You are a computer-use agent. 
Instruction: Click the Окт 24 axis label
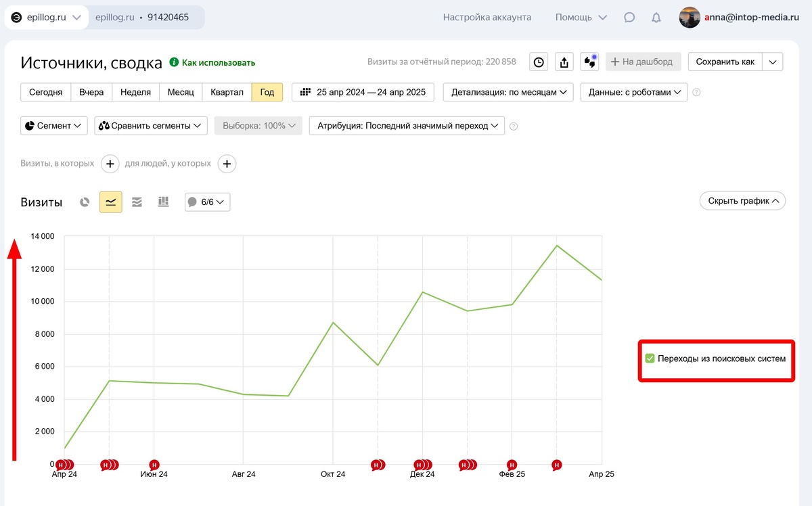[332, 475]
